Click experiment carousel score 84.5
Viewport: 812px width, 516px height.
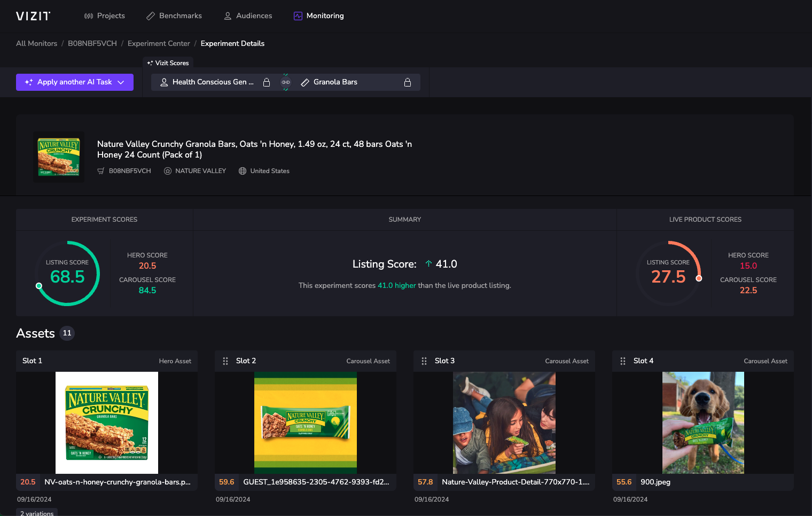point(147,291)
